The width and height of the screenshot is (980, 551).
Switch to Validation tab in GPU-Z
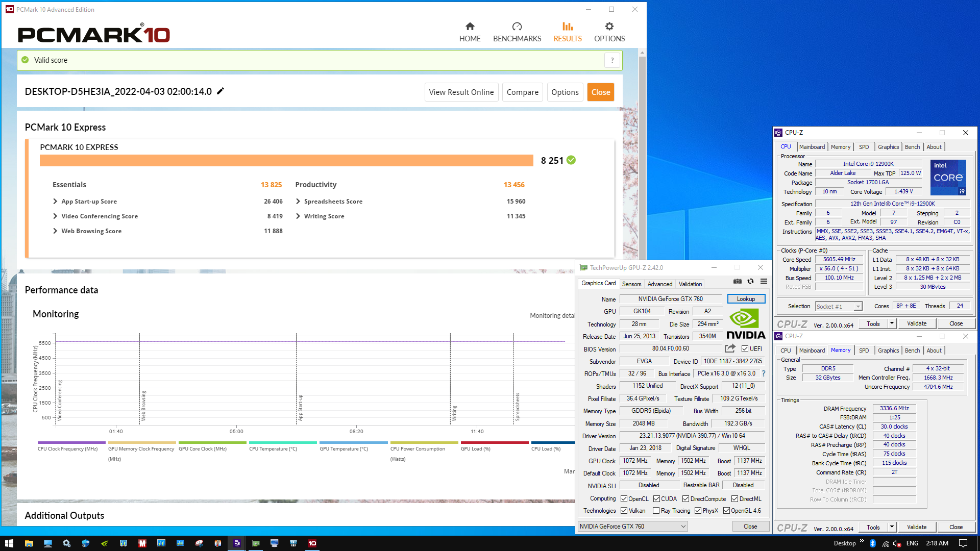(690, 284)
